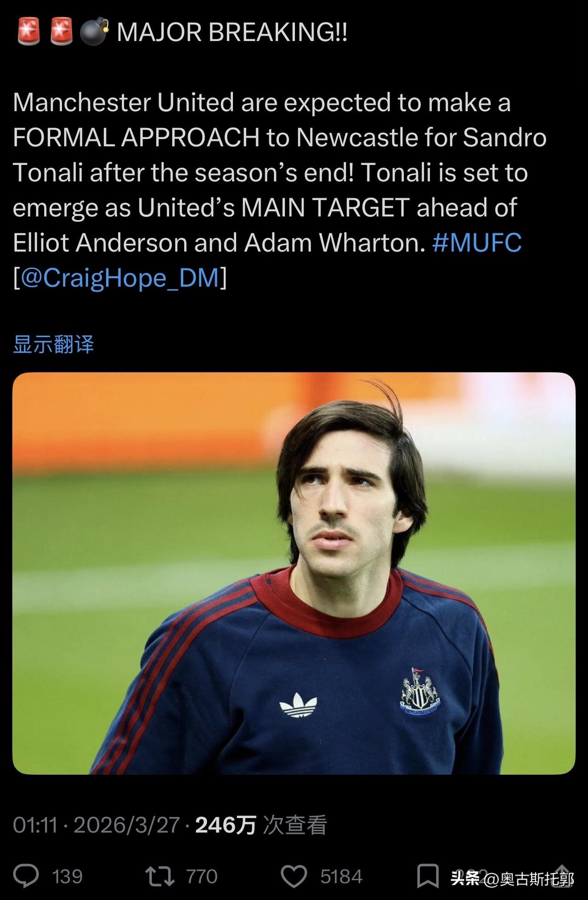Like the tweet with the heart icon
This screenshot has width=588, height=900.
click(x=294, y=877)
